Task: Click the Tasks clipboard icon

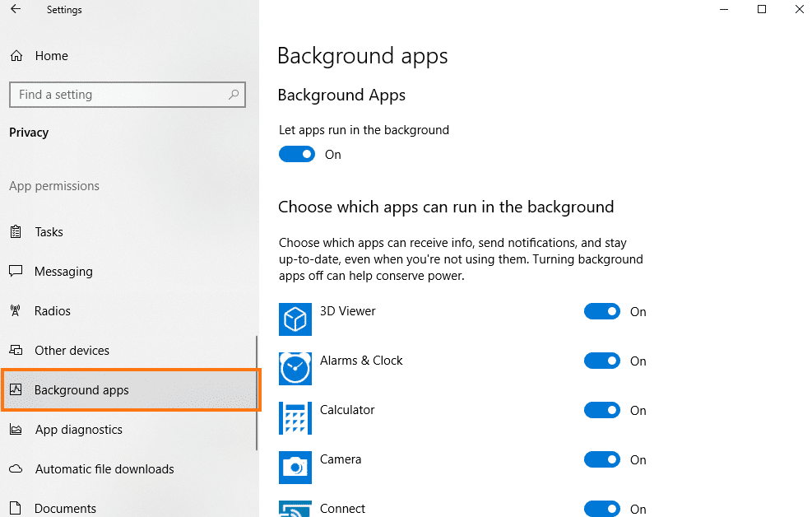Action: click(x=16, y=231)
